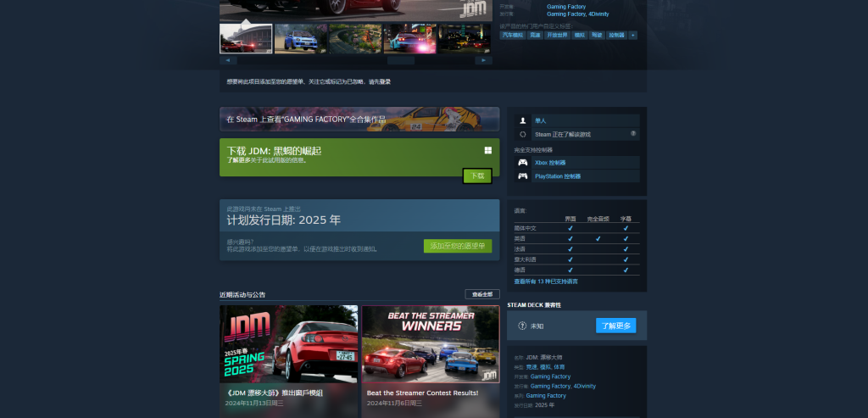868x418 pixels.
Task: Click the Steam learning-game question mark icon
Action: [633, 133]
